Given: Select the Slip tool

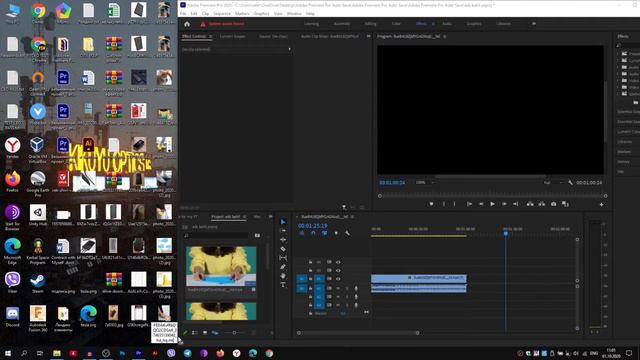Looking at the screenshot, I should (283, 258).
